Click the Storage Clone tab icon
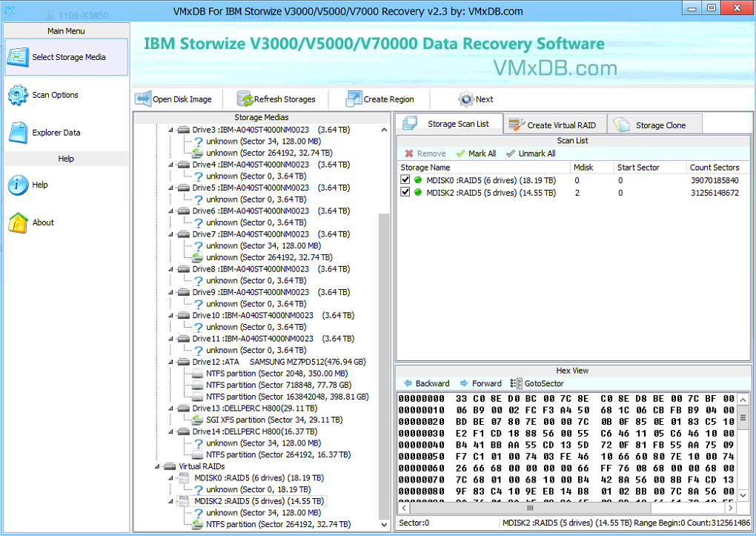 [622, 125]
